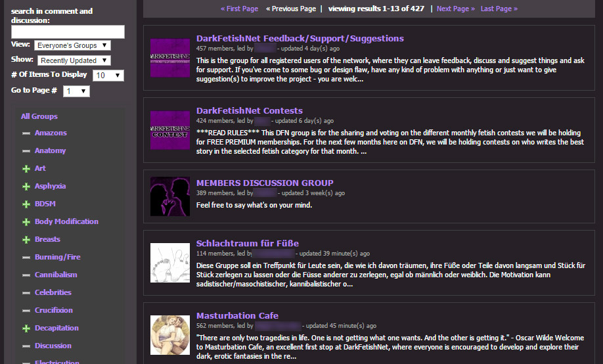Image resolution: width=603 pixels, height=364 pixels.
Task: Click the '424 members, led by' text
Action: 225,121
